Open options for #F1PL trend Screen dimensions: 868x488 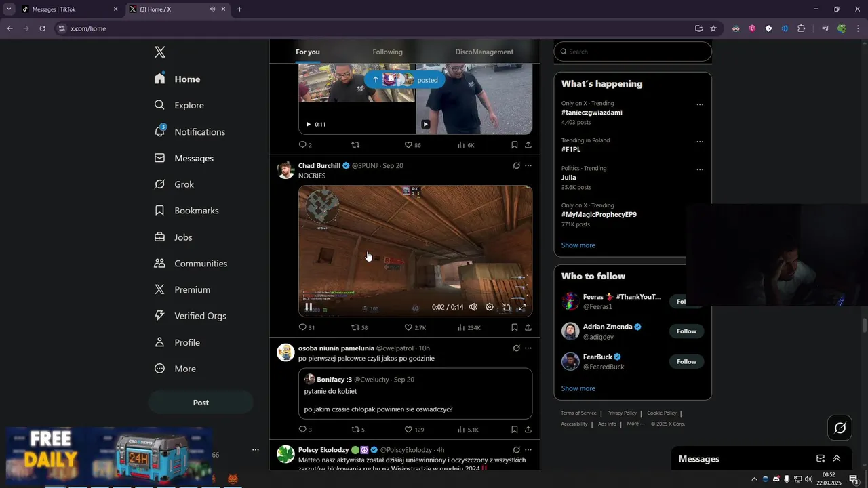tap(700, 142)
